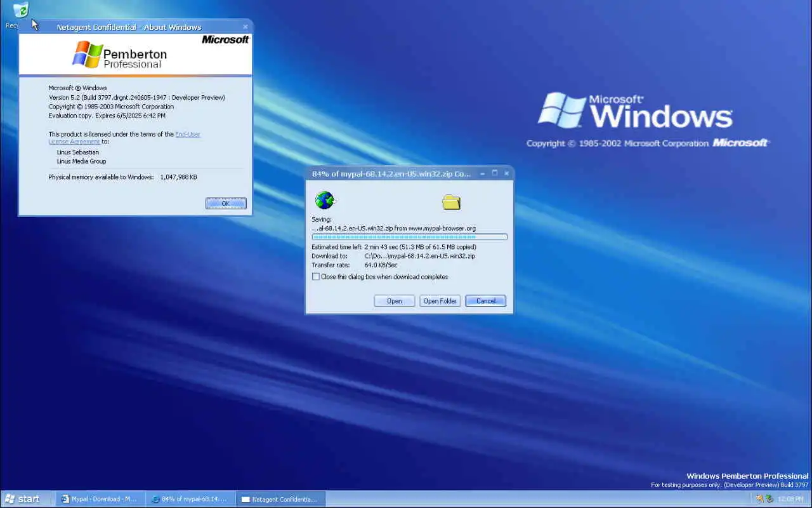Image resolution: width=812 pixels, height=508 pixels.
Task: Click the 'Saving:' source file name line
Action: (394, 228)
